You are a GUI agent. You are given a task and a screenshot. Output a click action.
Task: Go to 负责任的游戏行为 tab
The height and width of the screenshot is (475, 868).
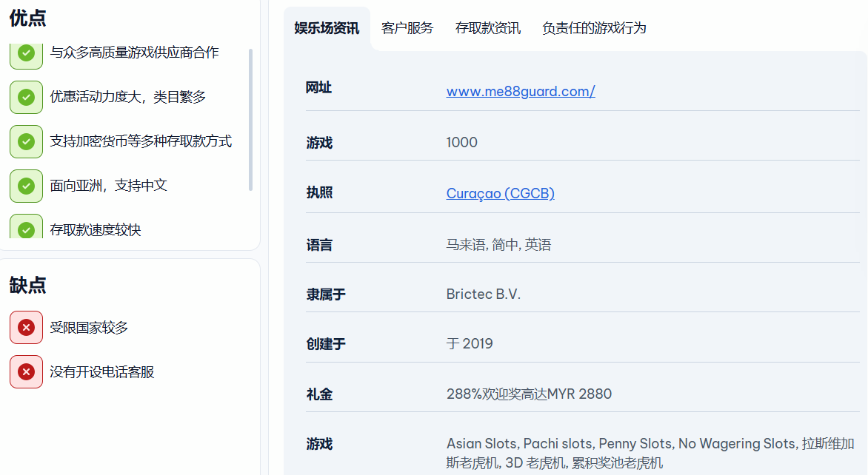pyautogui.click(x=594, y=28)
